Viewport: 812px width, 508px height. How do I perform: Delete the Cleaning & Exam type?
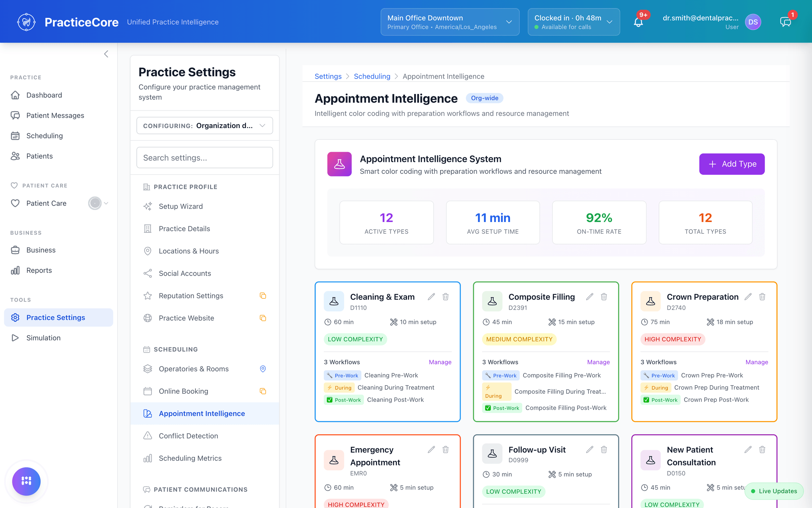coord(445,297)
